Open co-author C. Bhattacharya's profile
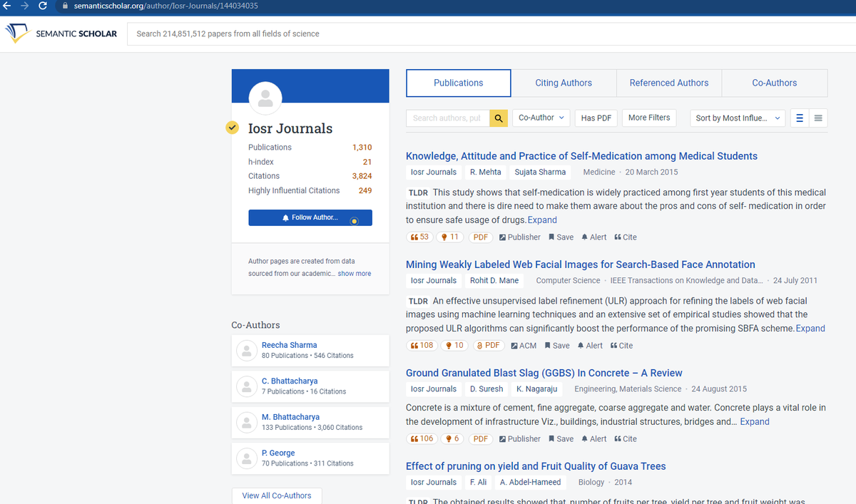Image resolution: width=856 pixels, height=504 pixels. (x=290, y=381)
